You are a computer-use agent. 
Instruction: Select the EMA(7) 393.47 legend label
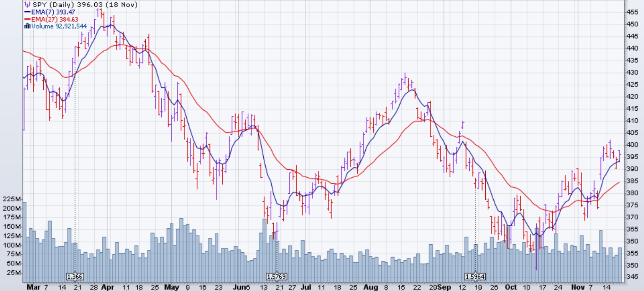53,12
